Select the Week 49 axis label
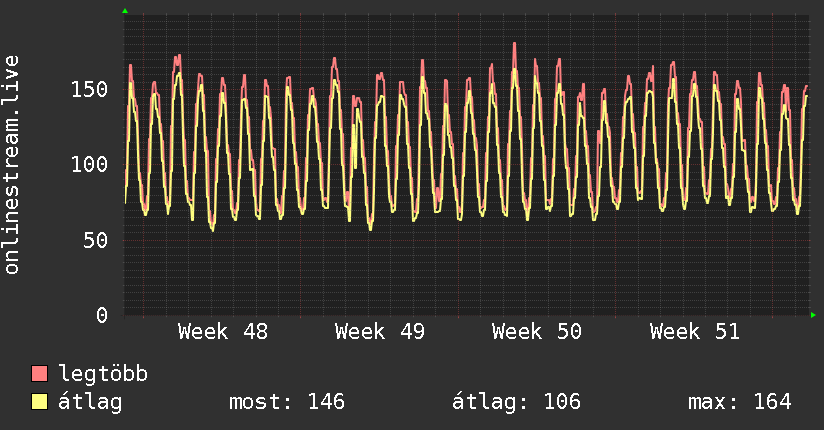Image resolution: width=824 pixels, height=430 pixels. coord(380,332)
